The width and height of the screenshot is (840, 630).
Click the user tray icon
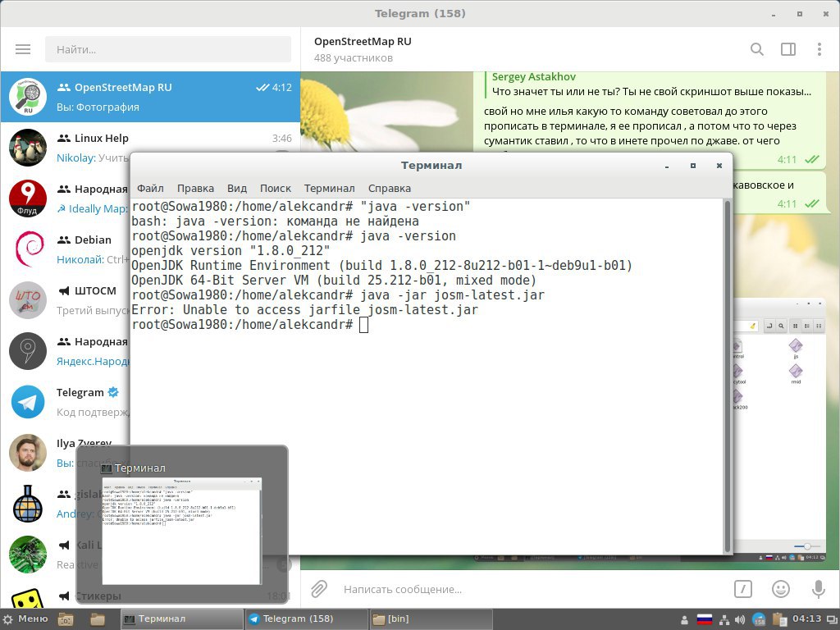click(684, 620)
